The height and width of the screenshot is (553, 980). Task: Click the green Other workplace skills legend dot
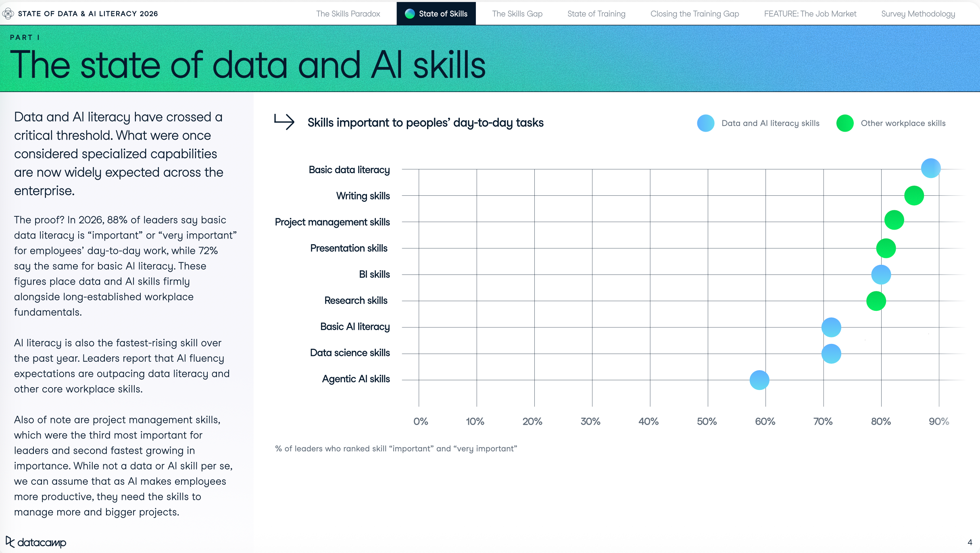[x=844, y=123]
